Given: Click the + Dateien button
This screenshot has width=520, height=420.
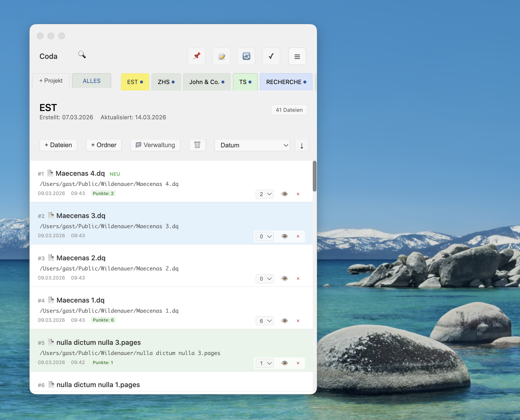Looking at the screenshot, I should (x=58, y=145).
